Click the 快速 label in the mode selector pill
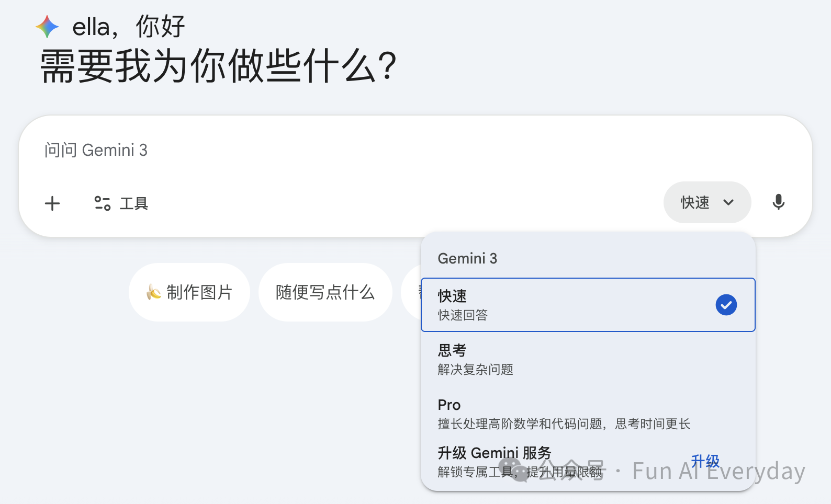The image size is (831, 504). point(695,202)
